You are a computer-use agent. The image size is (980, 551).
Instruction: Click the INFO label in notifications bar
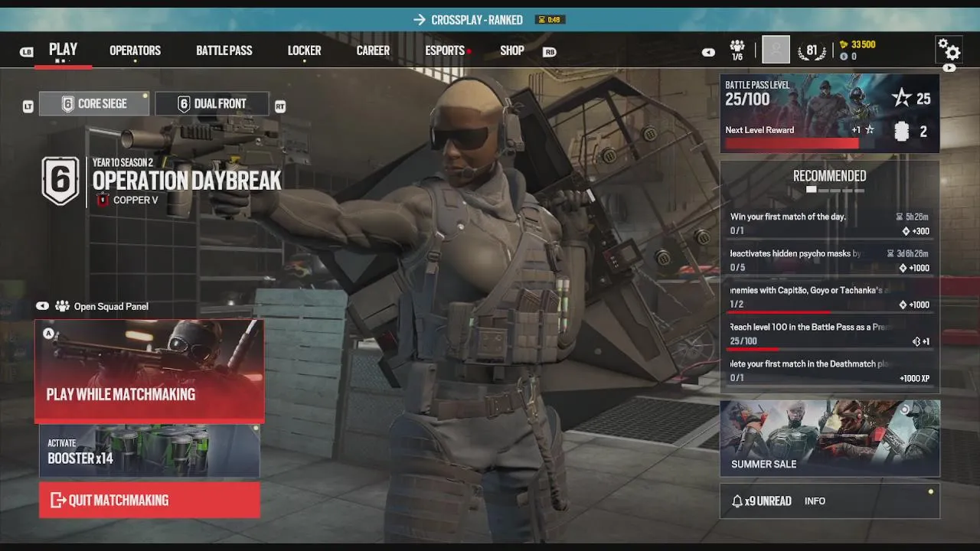point(815,501)
